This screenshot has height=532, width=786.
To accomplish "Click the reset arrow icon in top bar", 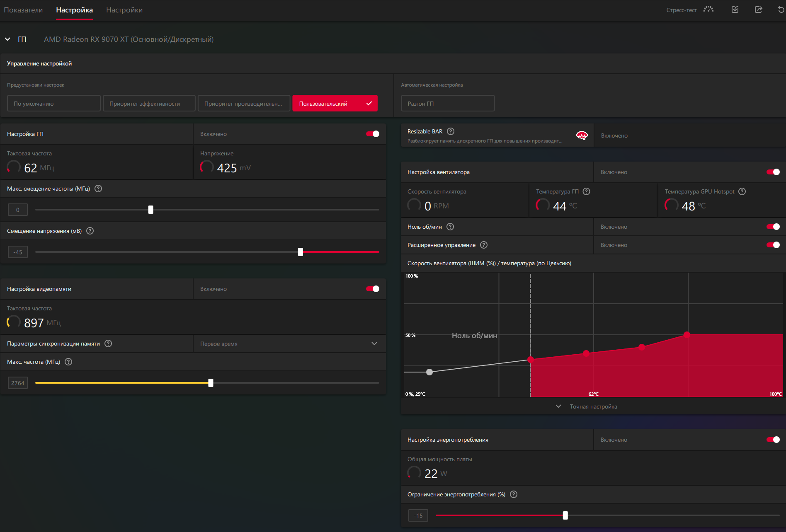I will tap(781, 10).
